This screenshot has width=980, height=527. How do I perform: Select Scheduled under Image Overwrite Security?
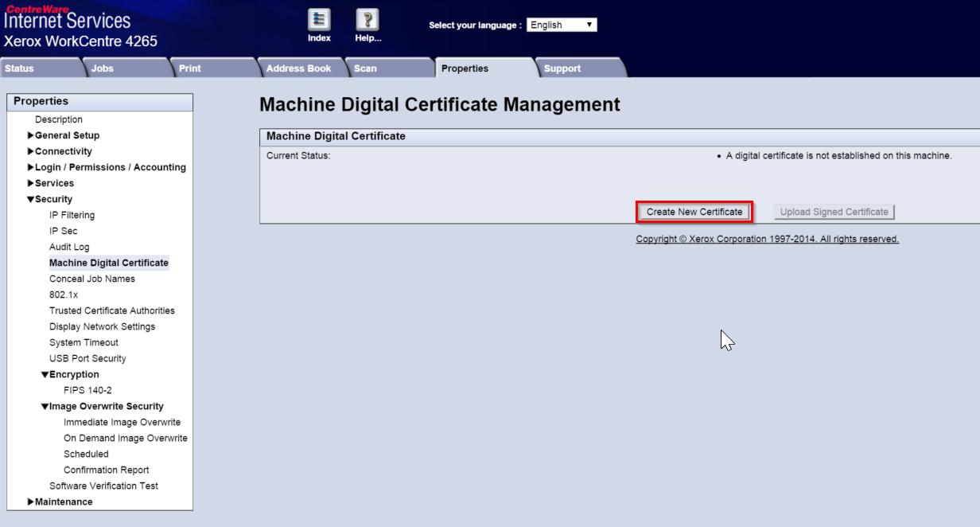pos(84,454)
